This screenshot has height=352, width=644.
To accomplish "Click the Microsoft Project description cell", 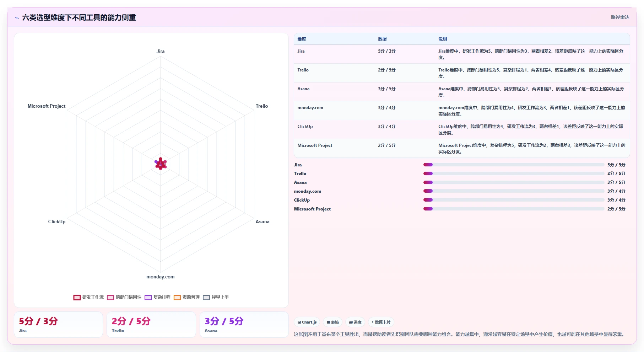I will click(x=532, y=148).
